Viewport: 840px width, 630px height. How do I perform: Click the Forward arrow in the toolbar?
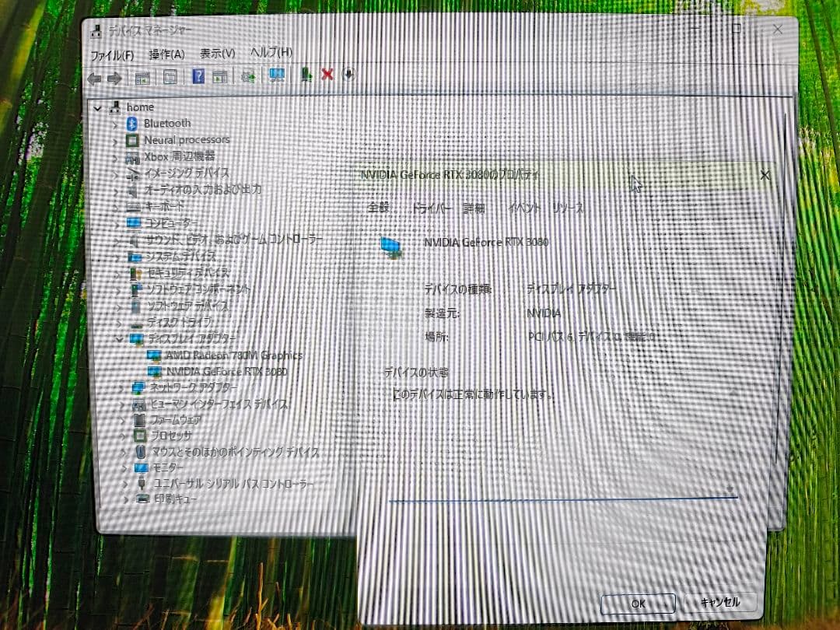click(114, 78)
